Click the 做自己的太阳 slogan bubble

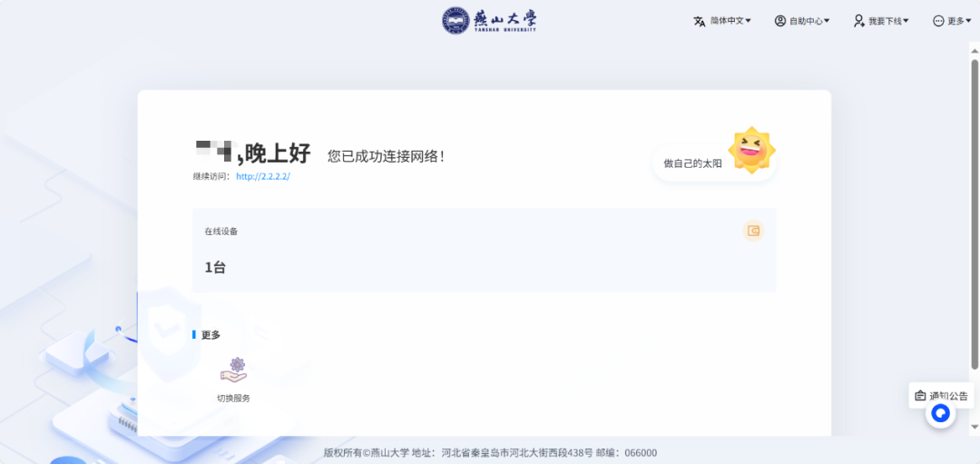pos(692,163)
